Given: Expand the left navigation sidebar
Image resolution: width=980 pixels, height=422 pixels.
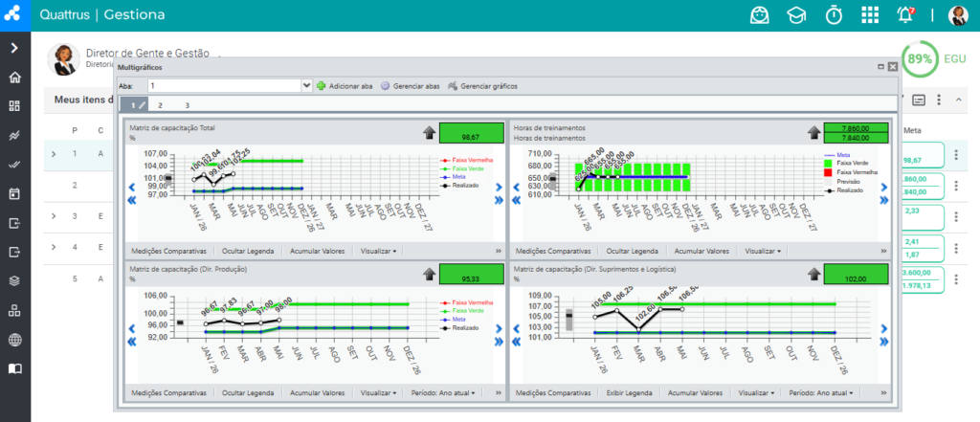Looking at the screenshot, I should pyautogui.click(x=15, y=48).
